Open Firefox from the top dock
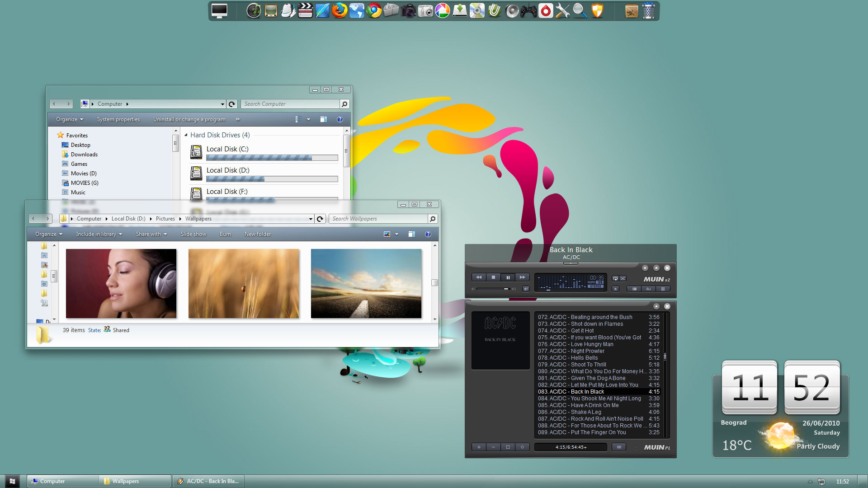 coord(340,10)
